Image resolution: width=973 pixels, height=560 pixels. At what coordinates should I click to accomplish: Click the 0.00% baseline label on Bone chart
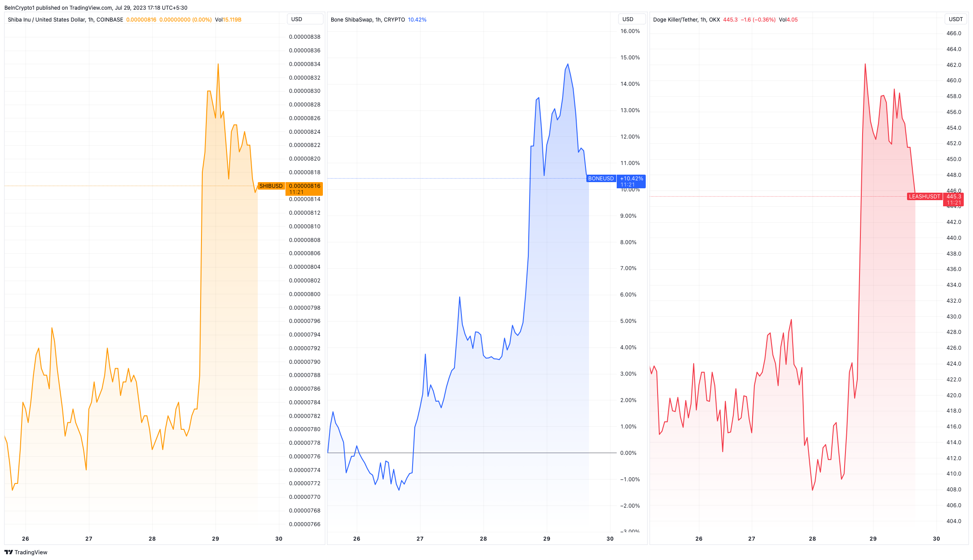click(x=628, y=453)
